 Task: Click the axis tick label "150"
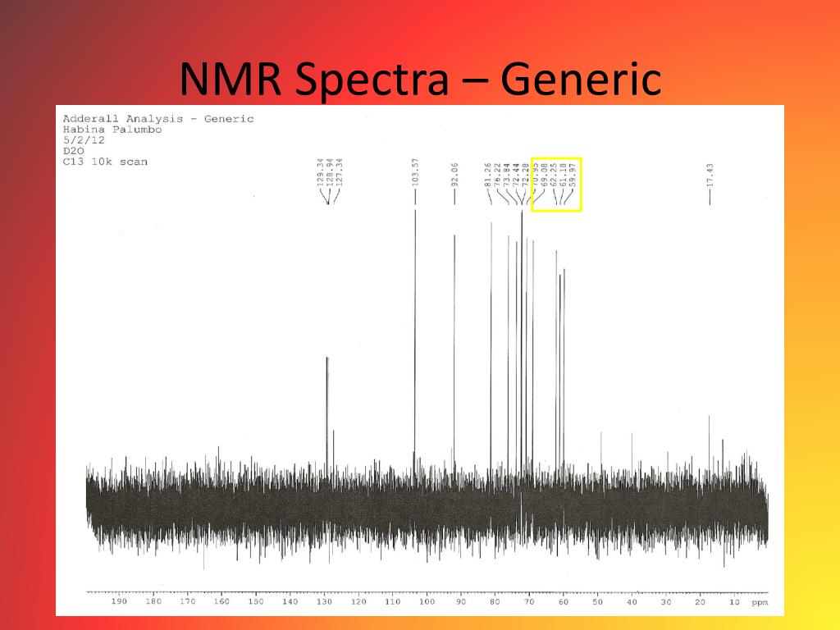256,601
